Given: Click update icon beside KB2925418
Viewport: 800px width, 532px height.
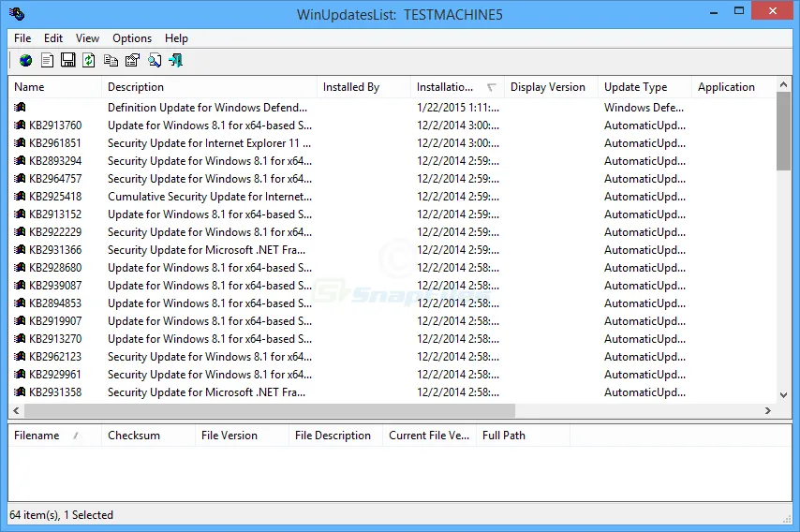Looking at the screenshot, I should (20, 197).
